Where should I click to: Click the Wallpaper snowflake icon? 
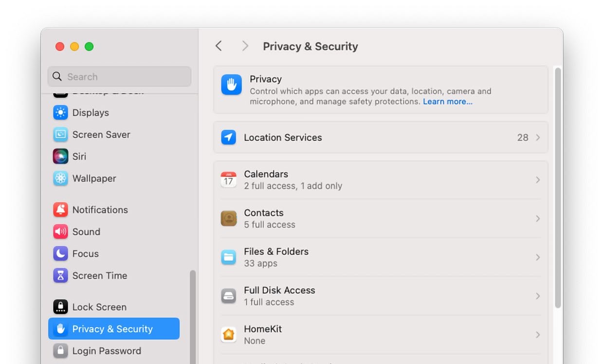60,178
